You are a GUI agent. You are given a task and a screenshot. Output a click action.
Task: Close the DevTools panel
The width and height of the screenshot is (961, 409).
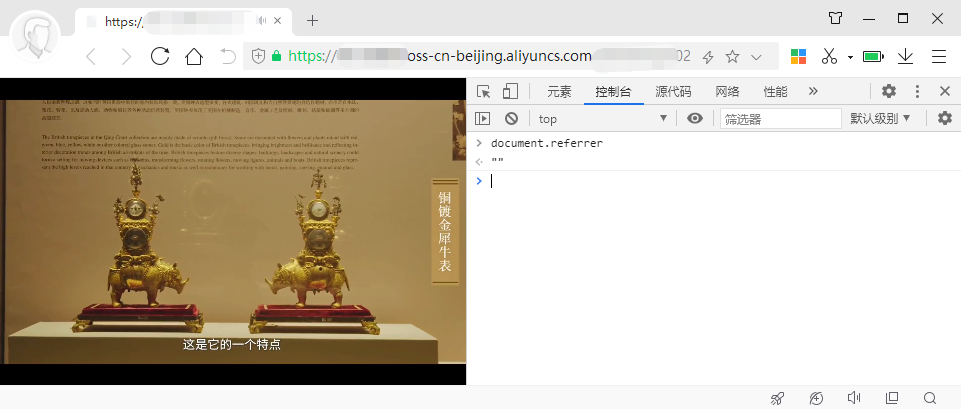click(x=945, y=91)
